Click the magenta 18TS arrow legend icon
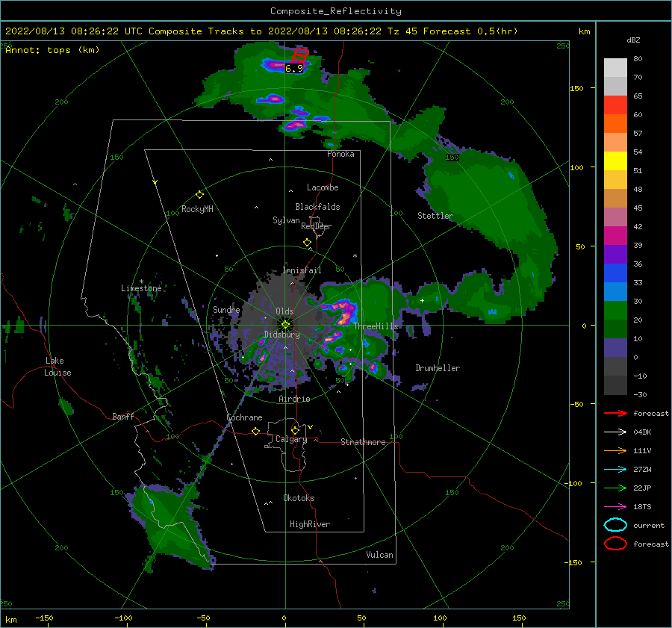The width and height of the screenshot is (672, 628). [615, 507]
